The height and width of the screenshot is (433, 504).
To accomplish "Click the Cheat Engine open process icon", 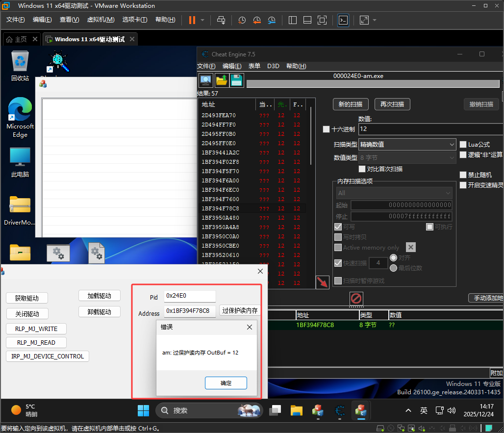I will (206, 80).
